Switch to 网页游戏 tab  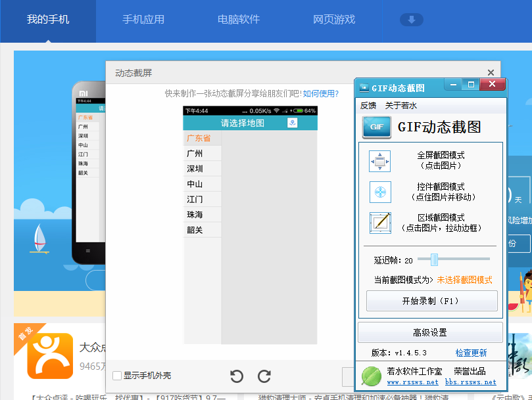pyautogui.click(x=334, y=19)
